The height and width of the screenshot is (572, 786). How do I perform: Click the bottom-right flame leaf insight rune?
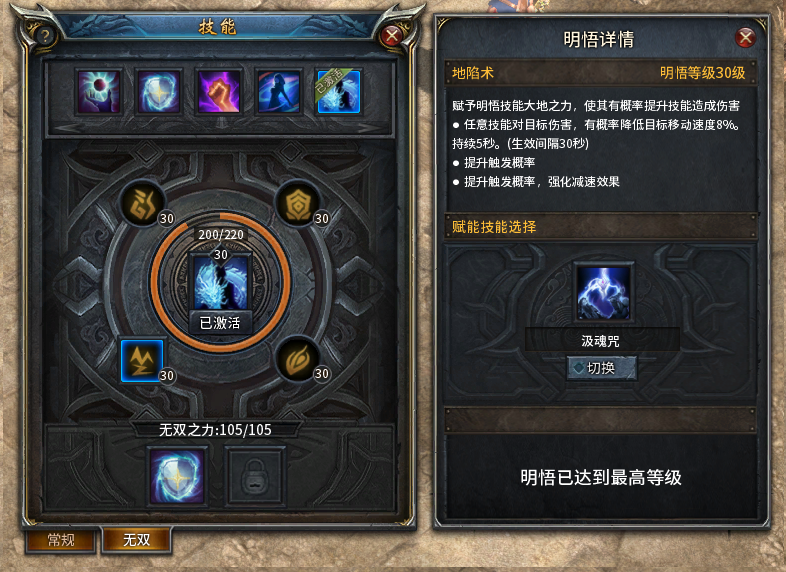[298, 359]
